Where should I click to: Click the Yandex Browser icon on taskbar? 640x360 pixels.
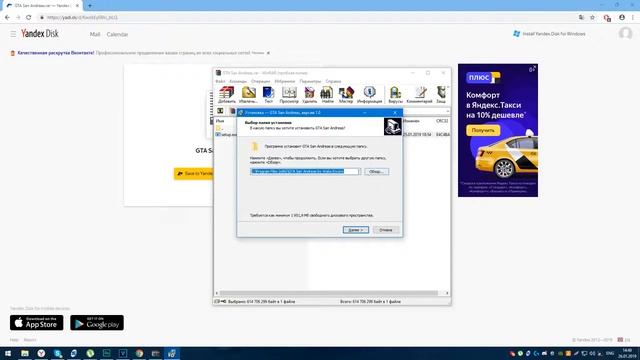point(41,353)
